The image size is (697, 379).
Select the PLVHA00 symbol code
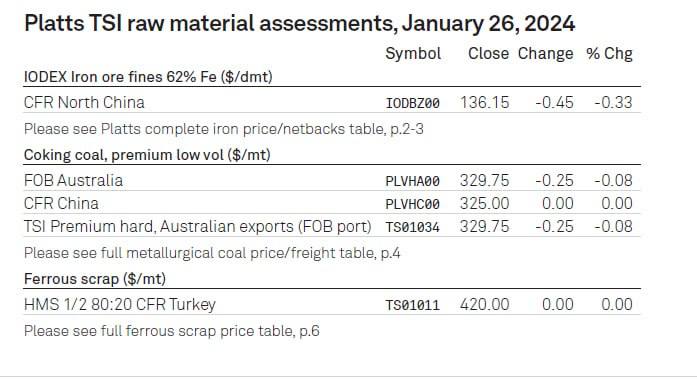click(x=413, y=181)
